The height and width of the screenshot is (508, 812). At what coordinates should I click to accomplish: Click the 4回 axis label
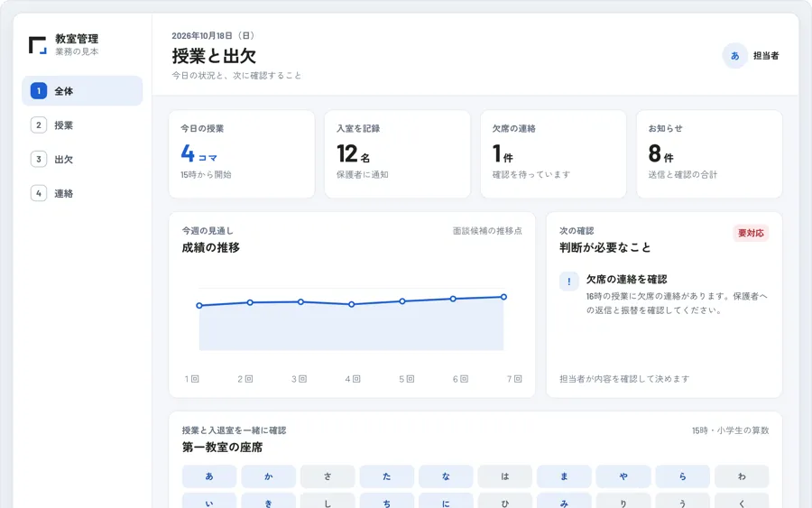pyautogui.click(x=353, y=379)
